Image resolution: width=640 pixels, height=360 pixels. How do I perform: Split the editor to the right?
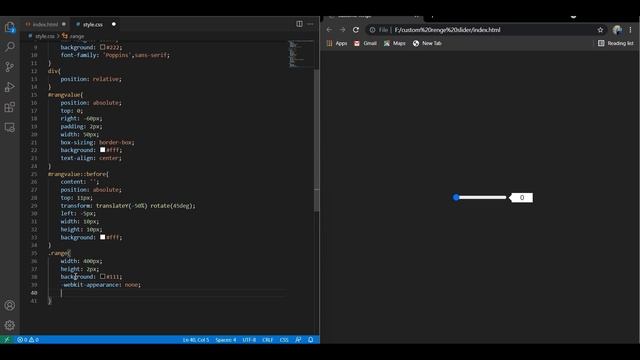[x=299, y=24]
